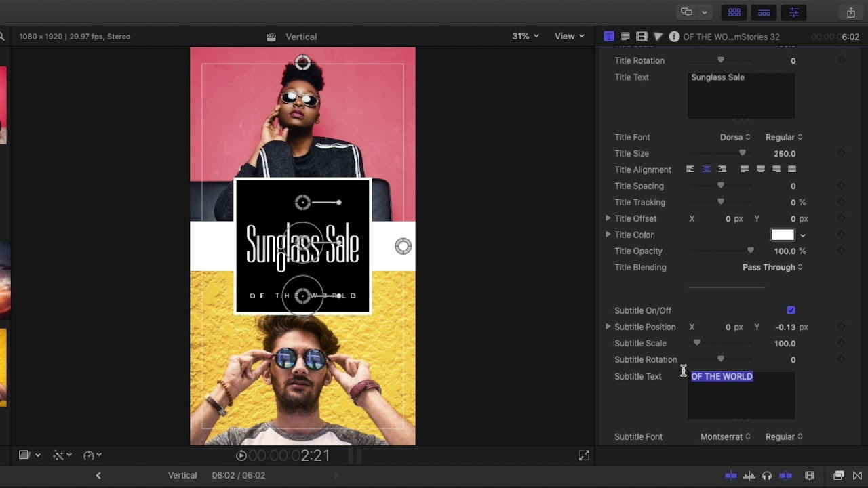Click the on-screen control ring at the white band's right edge
Image resolution: width=868 pixels, height=488 pixels.
[x=403, y=246]
